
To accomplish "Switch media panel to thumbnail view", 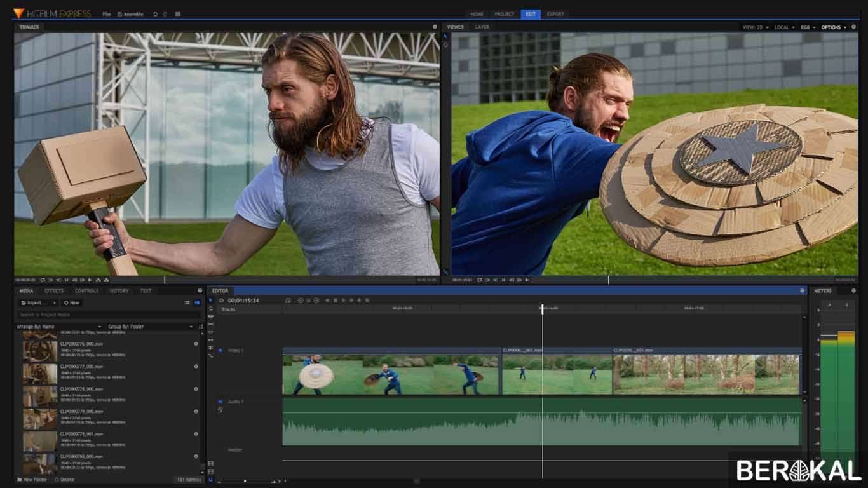I will (x=197, y=303).
